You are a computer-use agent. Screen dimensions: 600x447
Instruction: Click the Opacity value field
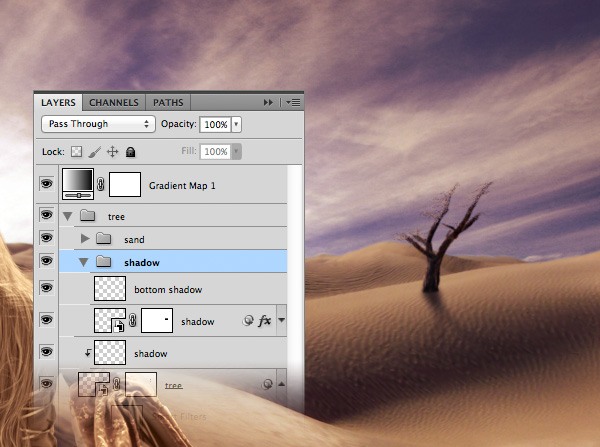tap(214, 125)
